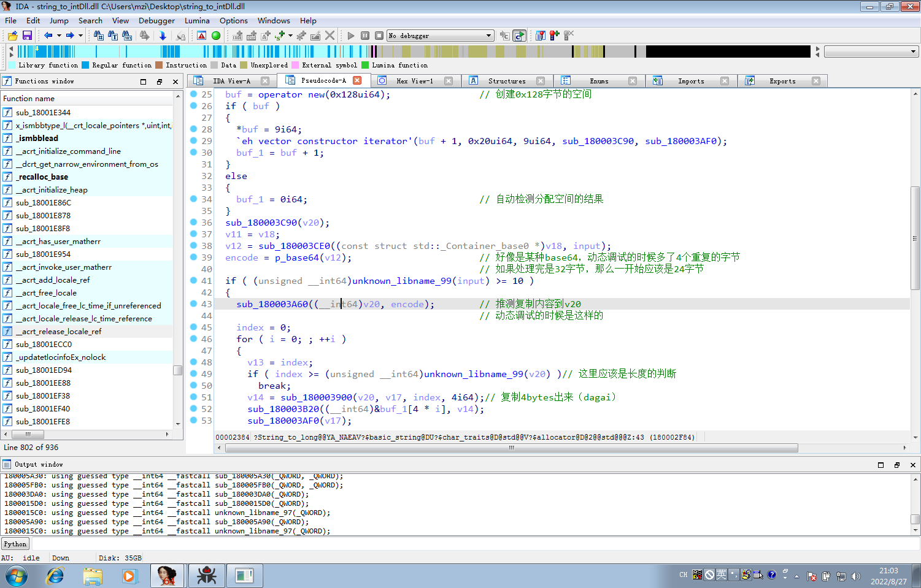Toggle breakpoint dot on line 36
The height and width of the screenshot is (588, 921).
[x=193, y=222]
